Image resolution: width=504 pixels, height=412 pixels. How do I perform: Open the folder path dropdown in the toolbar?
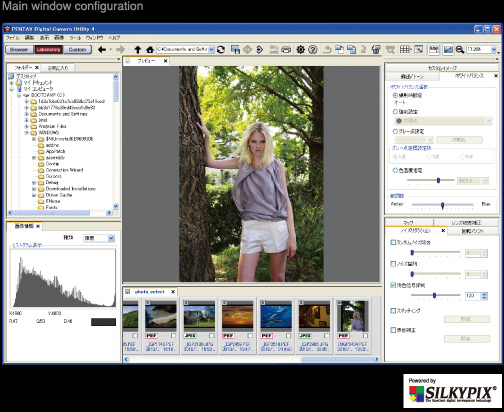211,50
